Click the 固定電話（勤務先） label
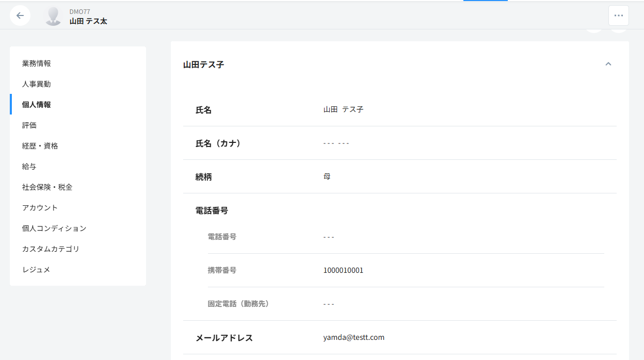 pos(238,304)
